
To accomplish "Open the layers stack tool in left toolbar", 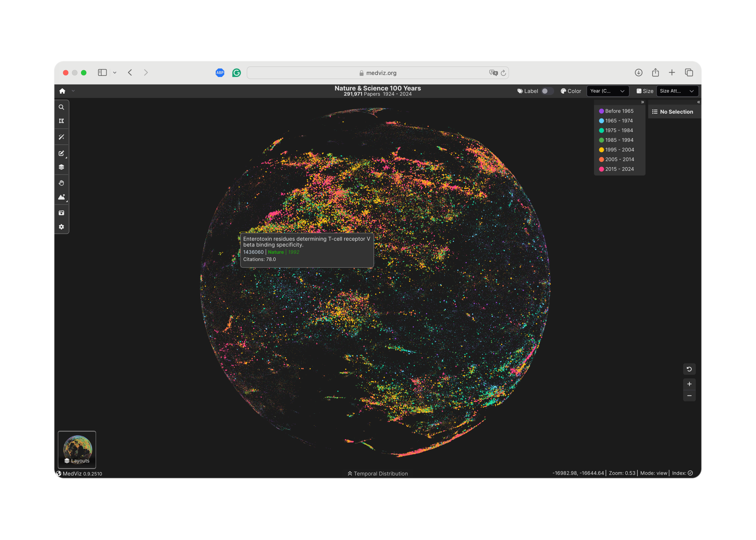I will [x=62, y=167].
